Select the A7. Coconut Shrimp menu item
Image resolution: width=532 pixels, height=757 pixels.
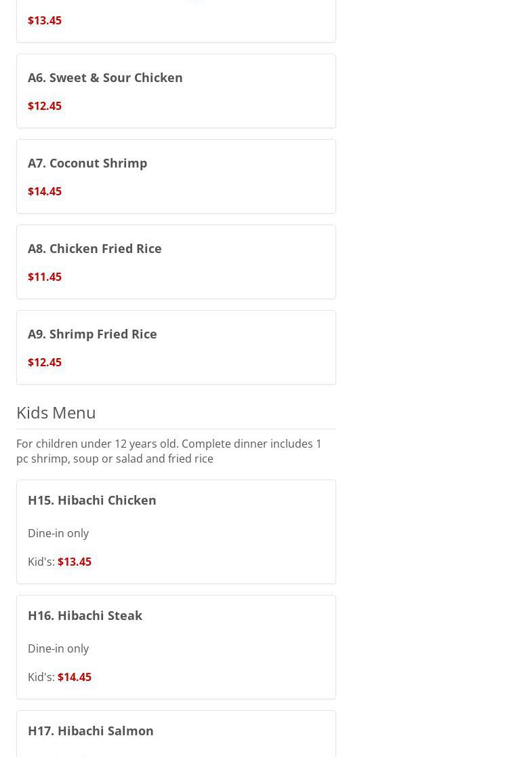coord(87,163)
